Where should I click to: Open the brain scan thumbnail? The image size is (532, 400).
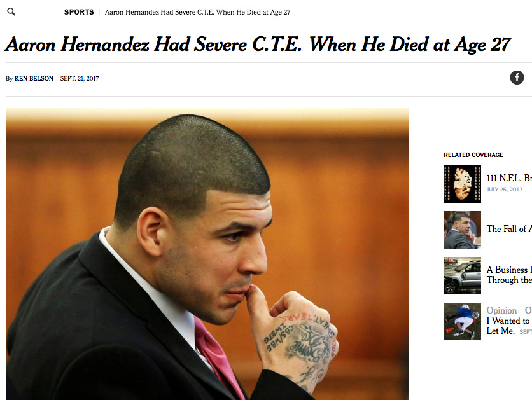coord(462,184)
